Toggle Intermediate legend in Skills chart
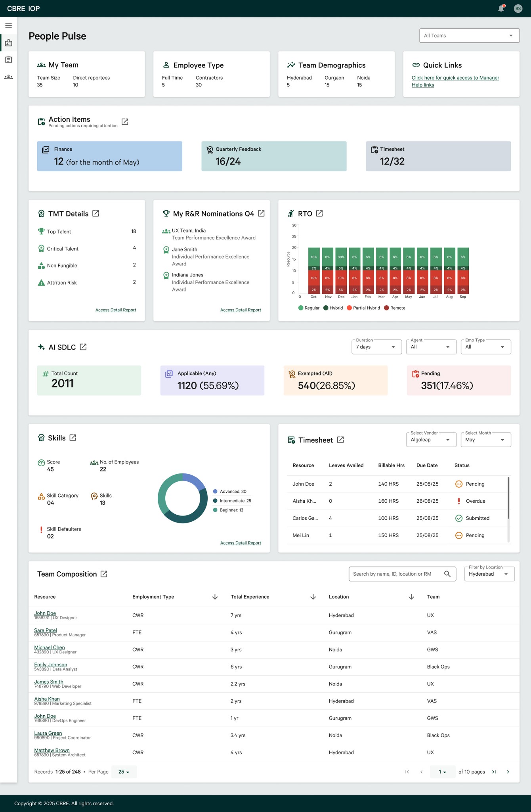The height and width of the screenshot is (812, 531). 232,501
